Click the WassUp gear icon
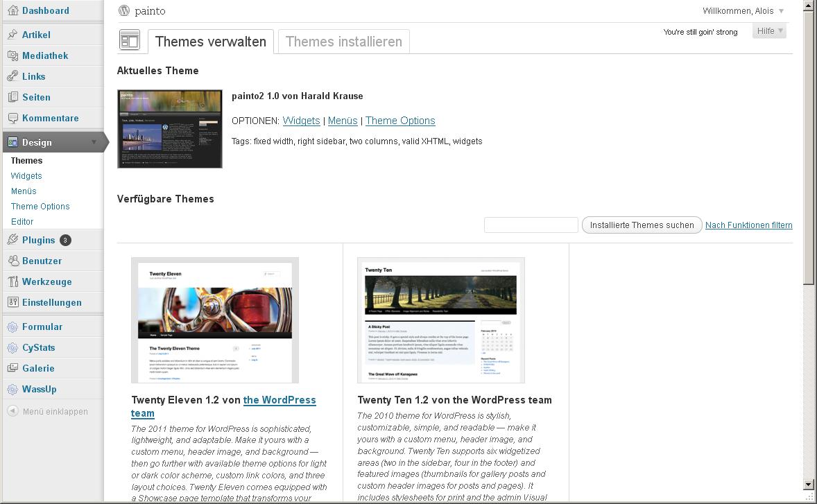 pyautogui.click(x=12, y=390)
